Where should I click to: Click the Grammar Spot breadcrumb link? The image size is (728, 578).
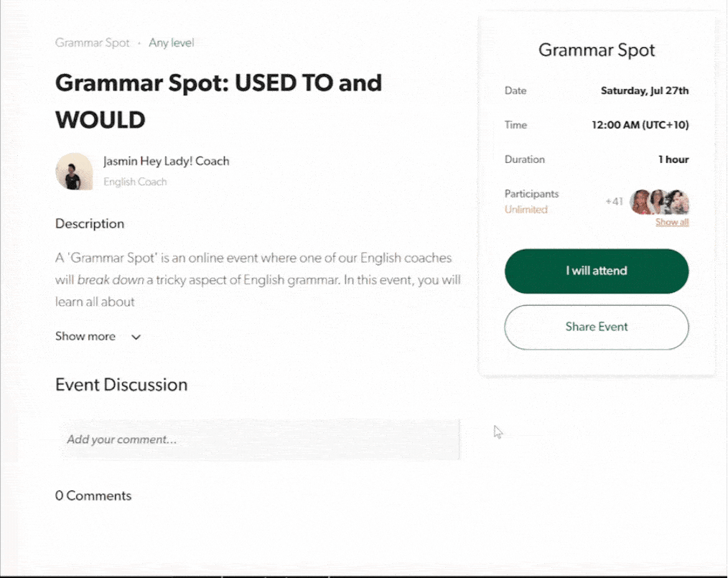click(x=92, y=42)
